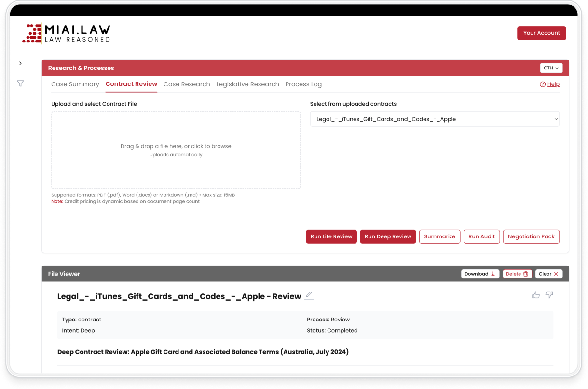Viewport: 588px width, 389px height.
Task: Click the Help link
Action: 549,84
